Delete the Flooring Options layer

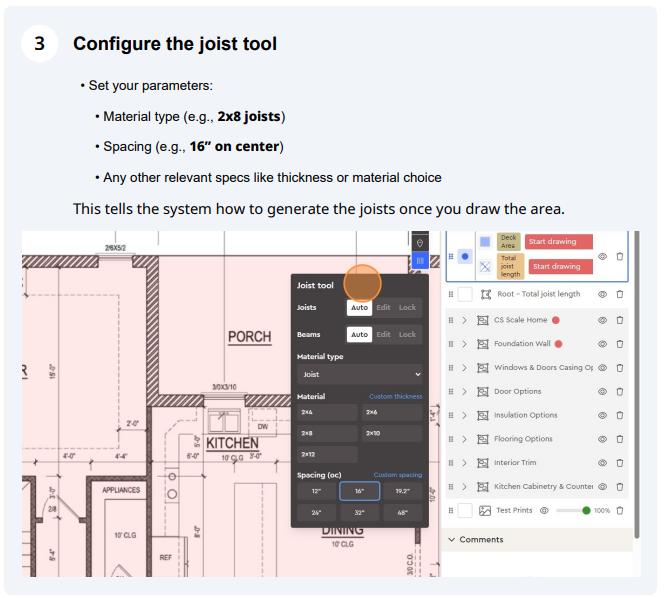pyautogui.click(x=620, y=439)
